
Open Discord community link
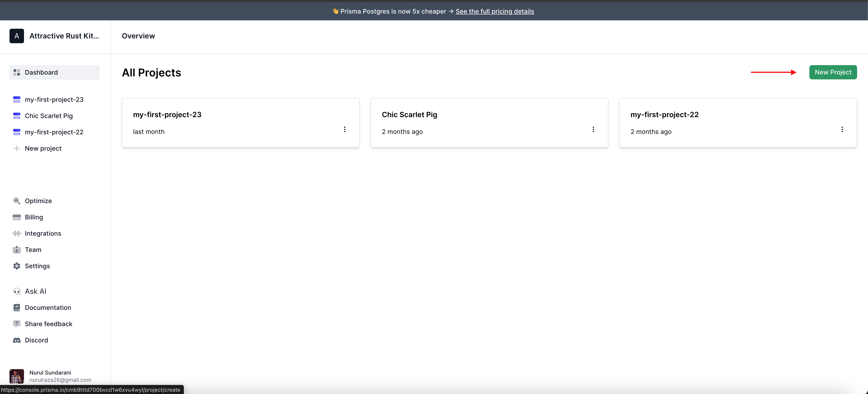(x=55, y=340)
